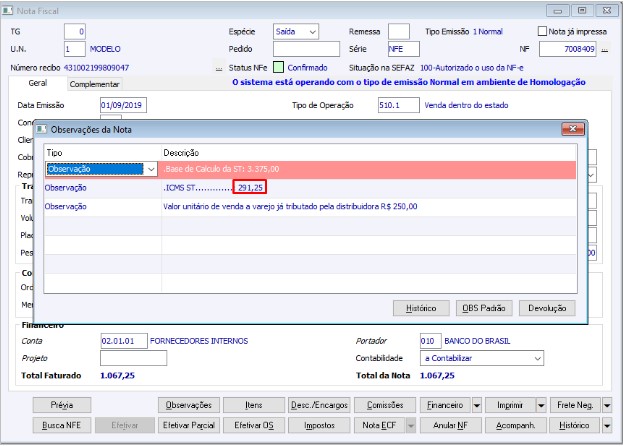The height and width of the screenshot is (446, 623).
Task: Click the 'Venda dentro do estado' text
Action: (x=466, y=105)
